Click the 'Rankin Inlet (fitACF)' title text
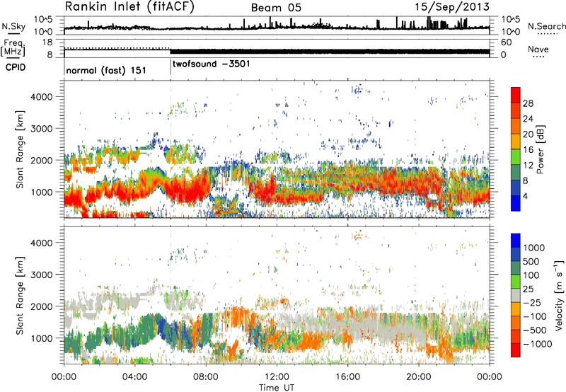Image resolution: width=566 pixels, height=392 pixels. 129,7
